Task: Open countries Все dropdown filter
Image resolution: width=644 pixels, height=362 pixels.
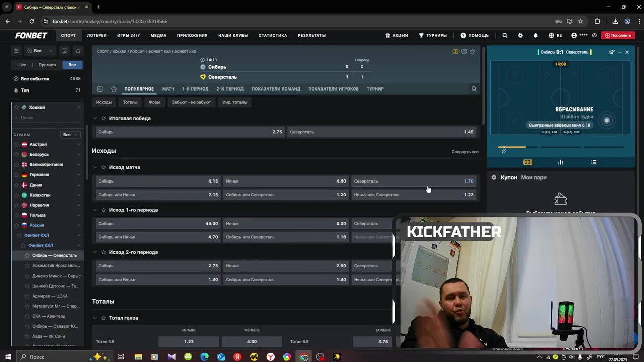Action: (x=70, y=135)
